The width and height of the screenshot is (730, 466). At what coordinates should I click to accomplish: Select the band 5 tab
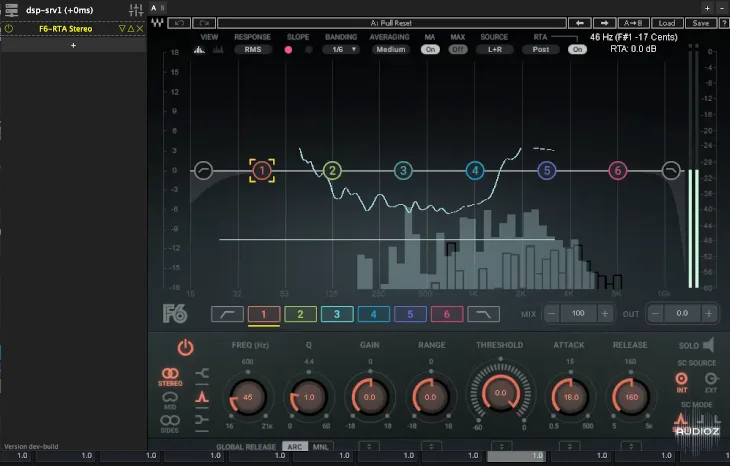(410, 314)
